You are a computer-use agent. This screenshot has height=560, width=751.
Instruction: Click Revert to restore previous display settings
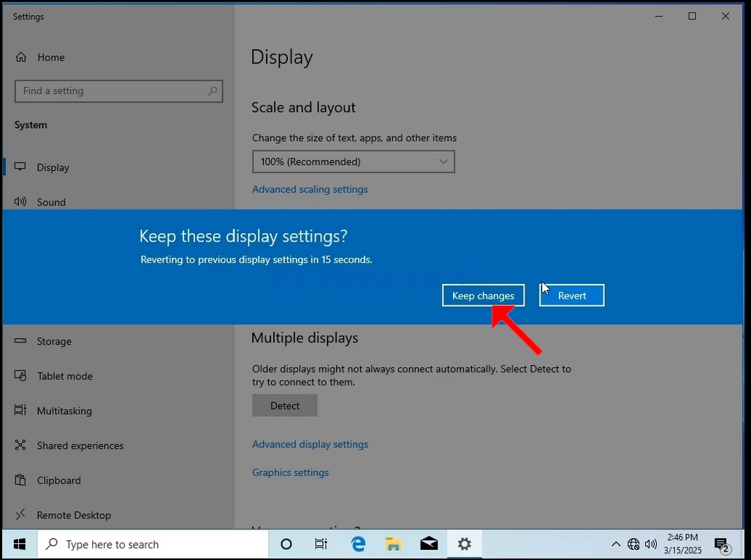click(572, 295)
